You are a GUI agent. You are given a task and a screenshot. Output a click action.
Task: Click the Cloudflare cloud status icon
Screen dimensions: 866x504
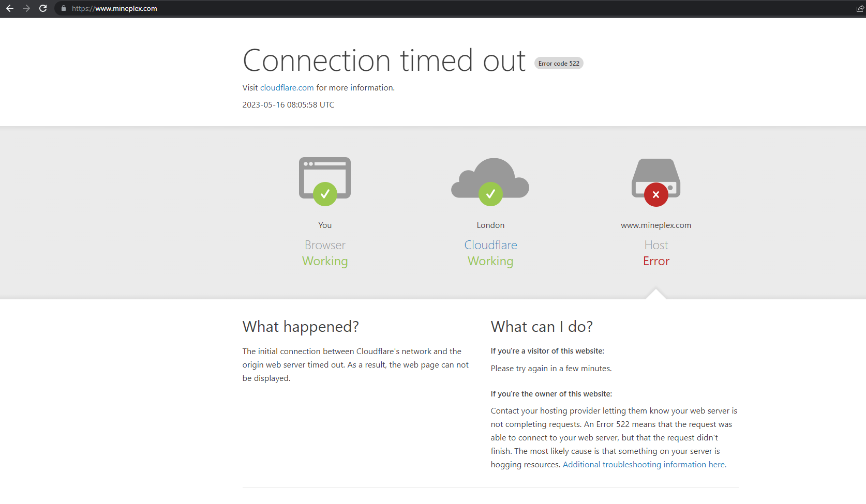(x=490, y=181)
